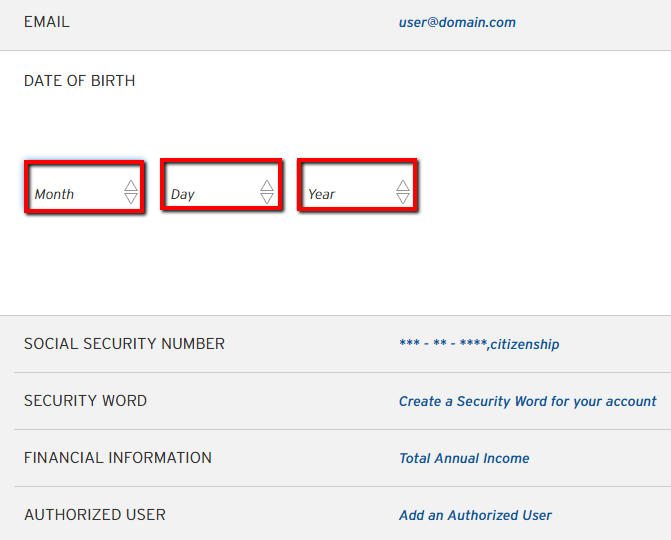The width and height of the screenshot is (671, 540).
Task: Click the Day field up arrow
Action: tap(267, 185)
